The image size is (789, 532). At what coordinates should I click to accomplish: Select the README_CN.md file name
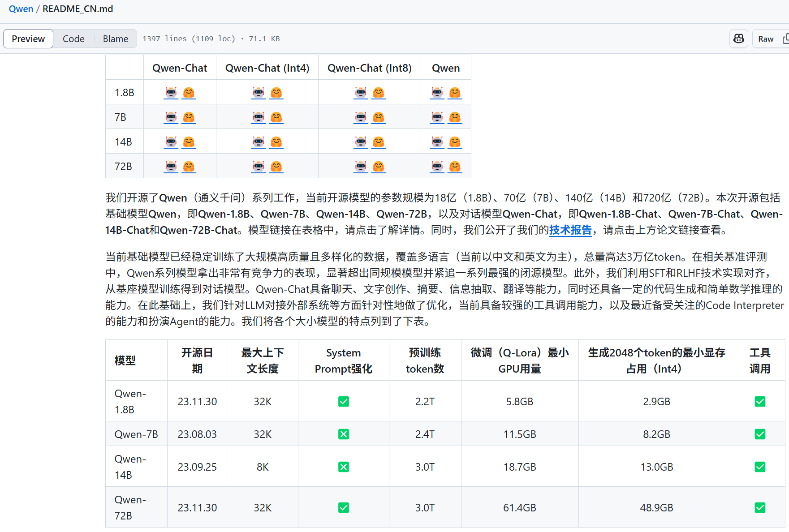[x=78, y=9]
